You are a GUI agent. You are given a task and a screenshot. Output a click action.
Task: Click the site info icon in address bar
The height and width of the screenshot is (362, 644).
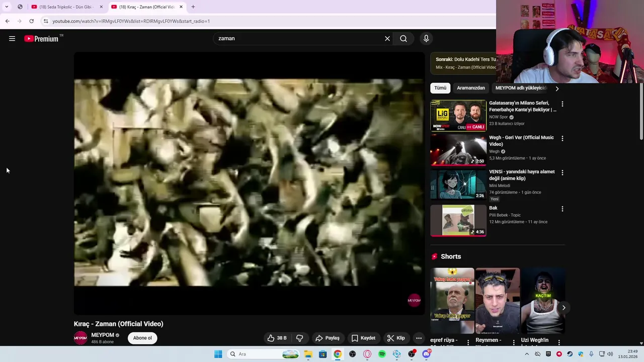[x=46, y=21]
